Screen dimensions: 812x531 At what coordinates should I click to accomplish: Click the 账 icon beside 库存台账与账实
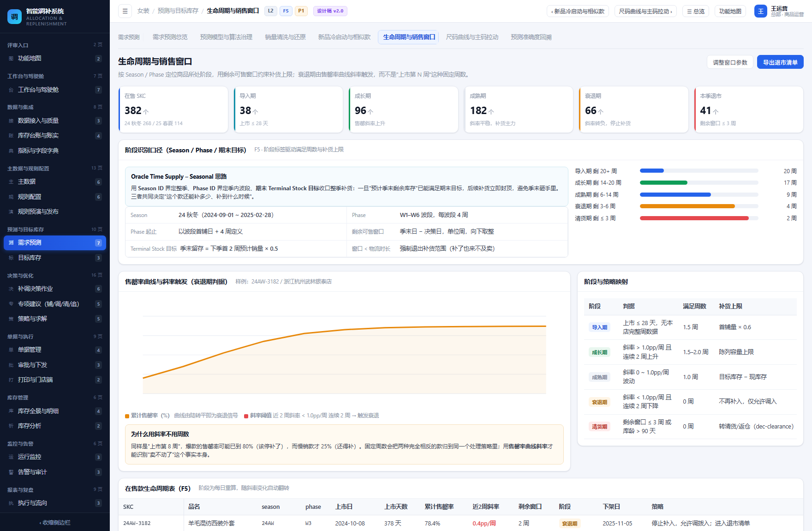11,136
